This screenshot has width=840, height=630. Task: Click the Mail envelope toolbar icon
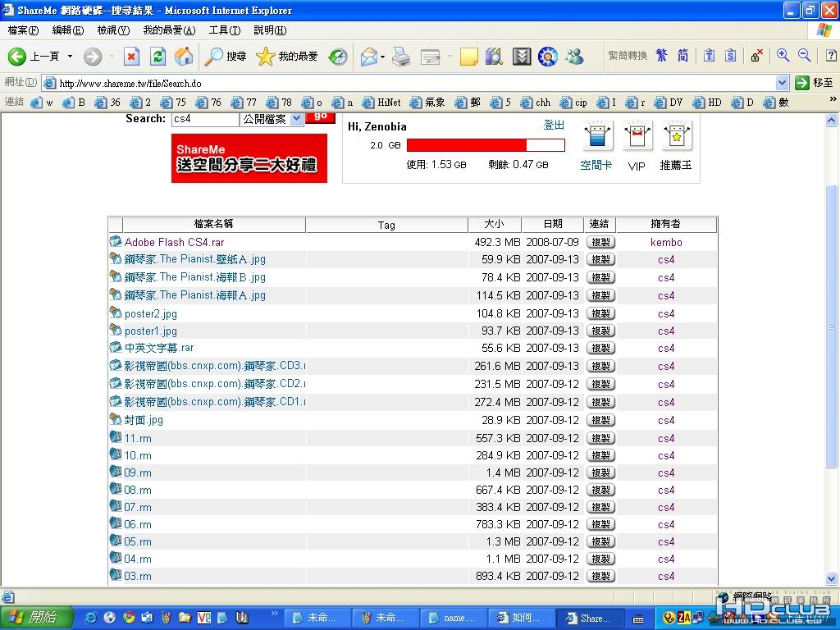pyautogui.click(x=368, y=57)
